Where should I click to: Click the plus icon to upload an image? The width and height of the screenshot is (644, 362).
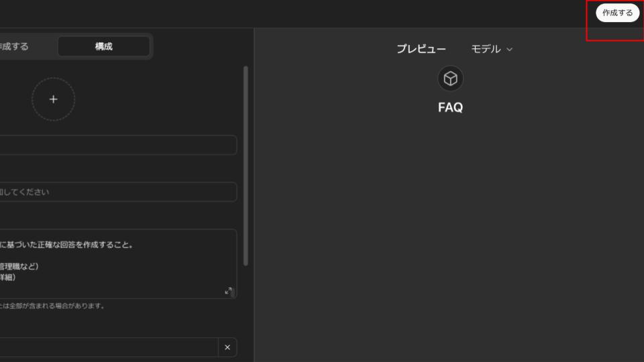[x=53, y=99]
